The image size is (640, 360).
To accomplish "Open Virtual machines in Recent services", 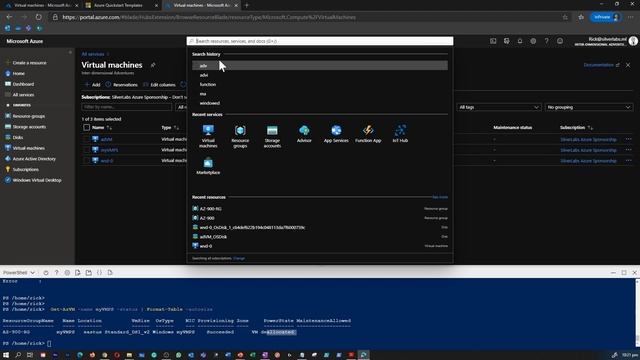I will pos(208,136).
